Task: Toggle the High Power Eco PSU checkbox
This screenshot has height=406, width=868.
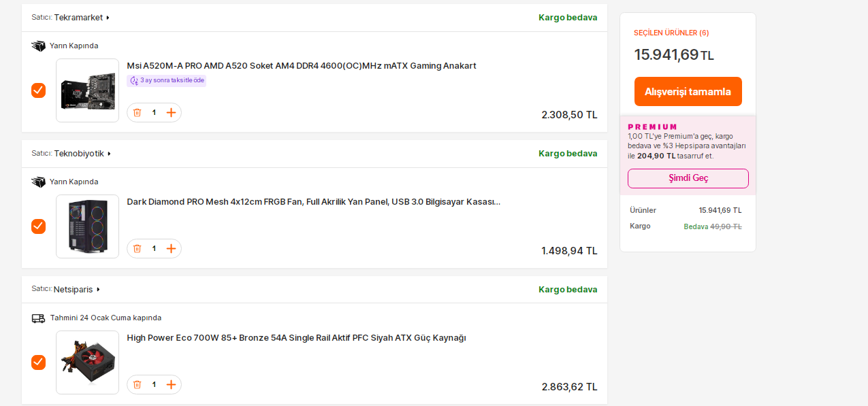Action: (x=38, y=362)
